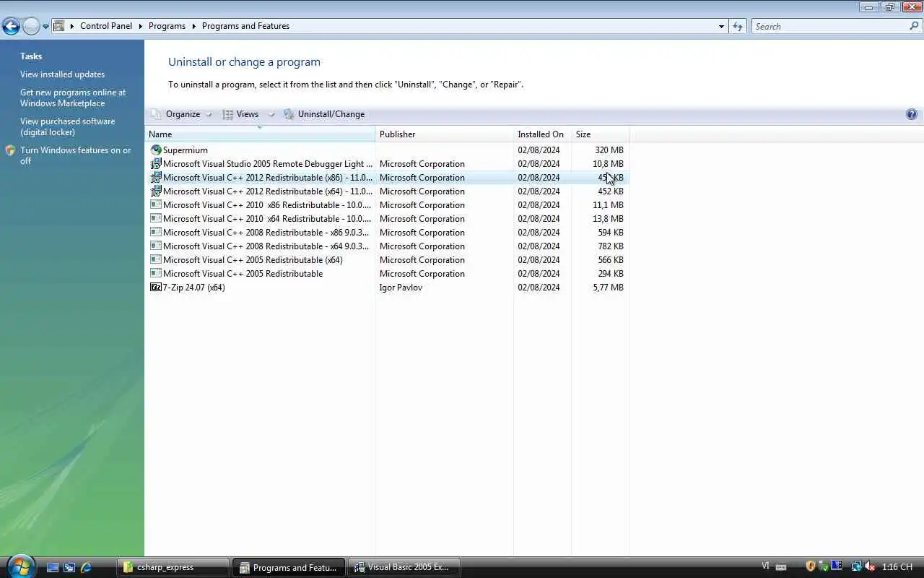The height and width of the screenshot is (578, 924).
Task: Click the 7-Zip 24.07 (x64) icon
Action: coord(156,288)
